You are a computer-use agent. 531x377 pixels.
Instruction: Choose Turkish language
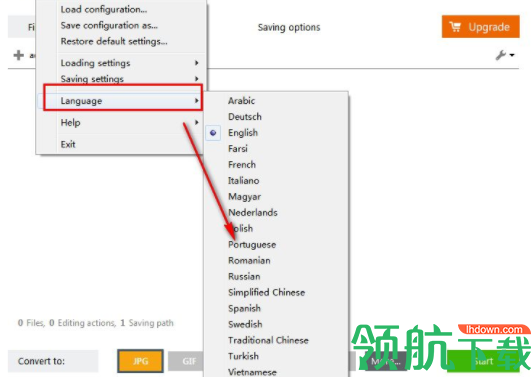point(276,356)
